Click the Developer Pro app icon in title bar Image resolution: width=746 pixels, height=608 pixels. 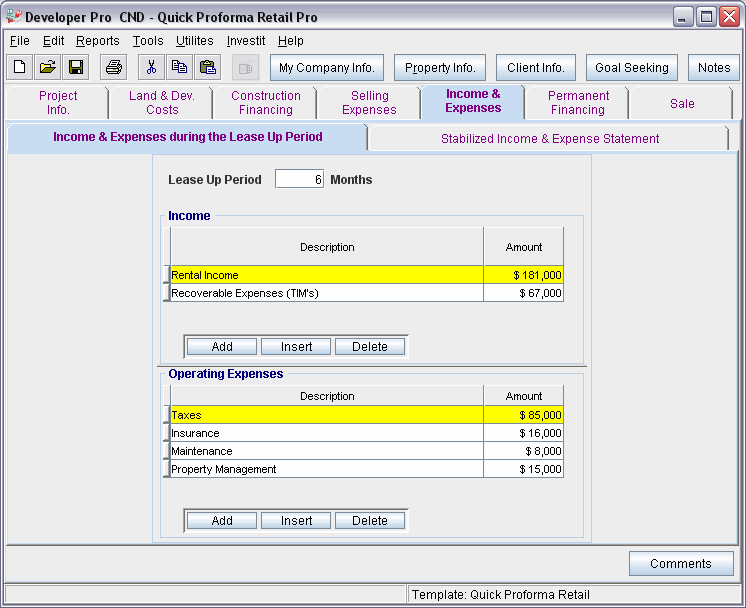(x=14, y=17)
